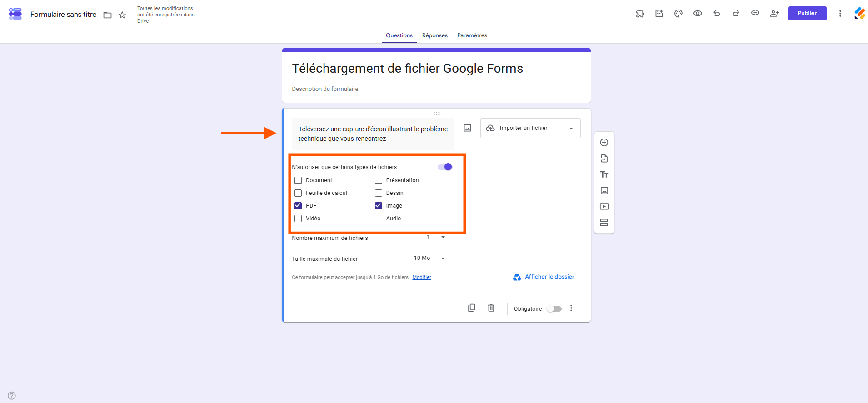Viewport: 868px width, 403px height.
Task: Delete the question with trash icon
Action: (491, 308)
